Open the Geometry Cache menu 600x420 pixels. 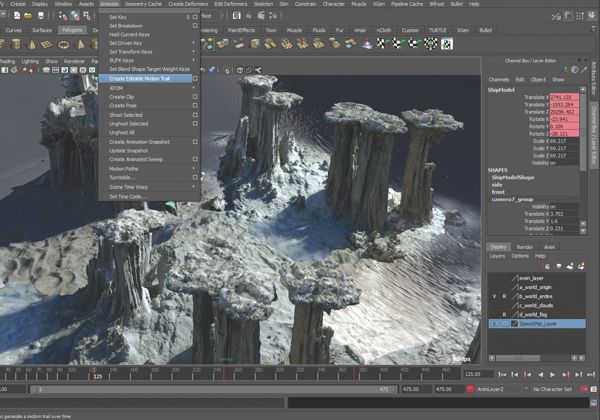coord(143,4)
